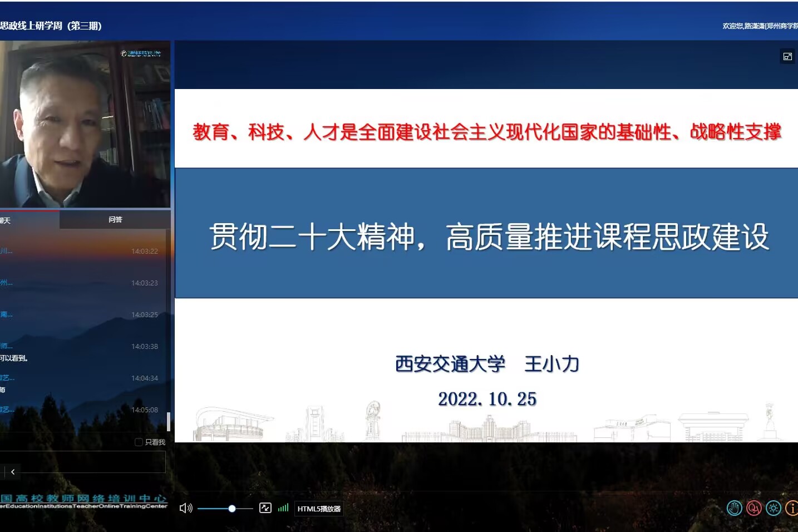Click the raise hand icon
This screenshot has width=798, height=532.
click(x=735, y=508)
